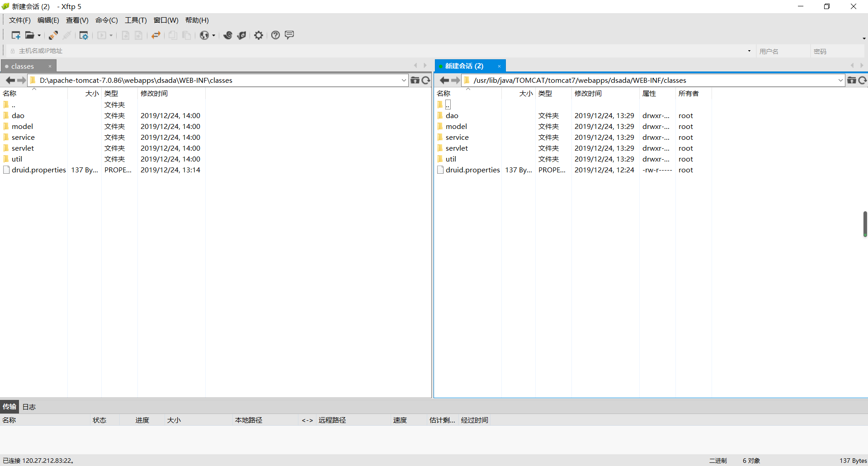
Task: Open session properties window icon
Action: (84, 35)
